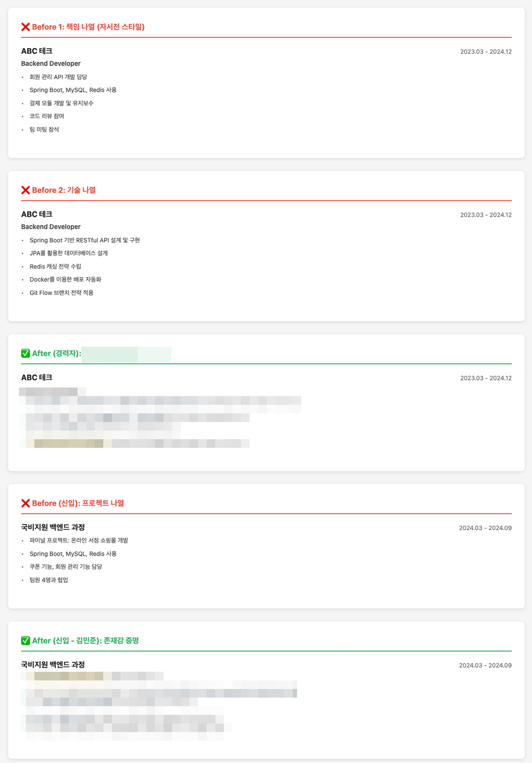The width and height of the screenshot is (532, 763).
Task: Select the 'Before 1: 책임 나열' heading text
Action: [x=88, y=27]
